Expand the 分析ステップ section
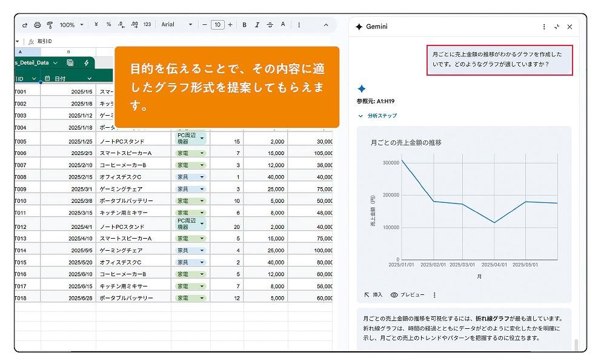Image resolution: width=601 pixels, height=364 pixels. pyautogui.click(x=377, y=116)
